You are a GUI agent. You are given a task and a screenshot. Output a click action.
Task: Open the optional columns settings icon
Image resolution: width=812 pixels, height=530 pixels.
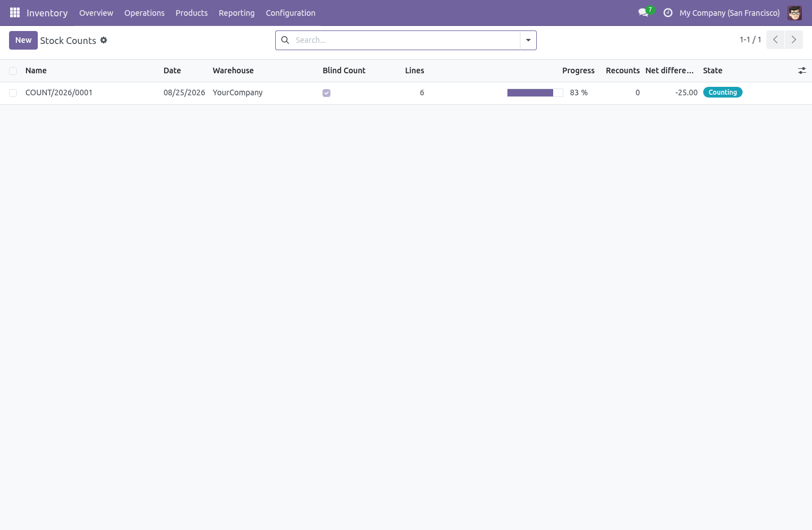point(802,70)
